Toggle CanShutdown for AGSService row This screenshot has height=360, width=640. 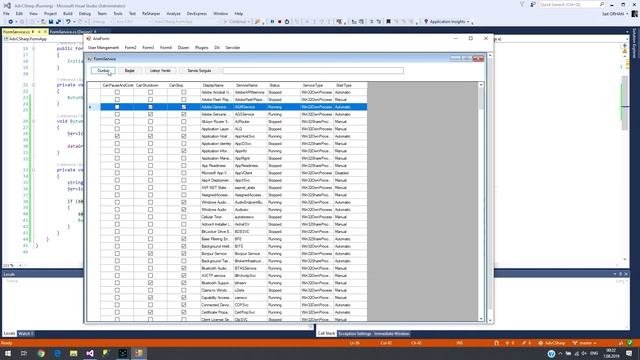click(150, 114)
